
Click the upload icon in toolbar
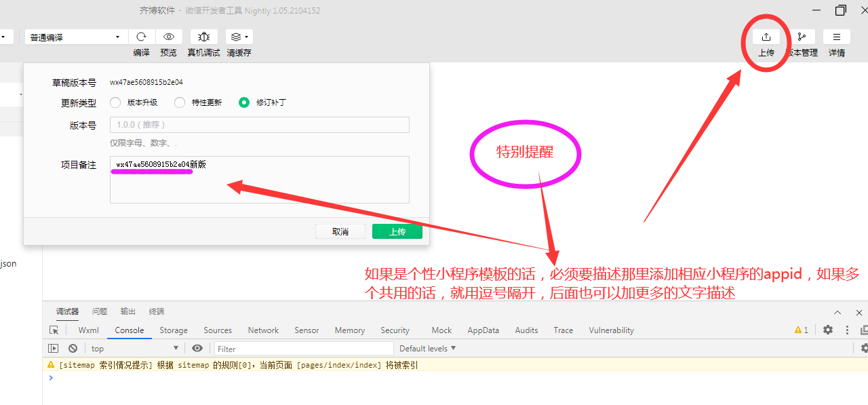pos(766,37)
